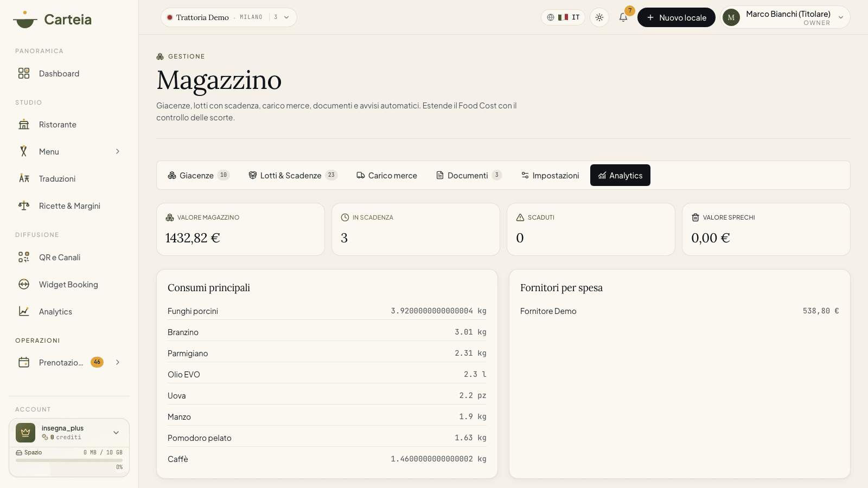Click the Caffè row
The width and height of the screenshot is (868, 488).
click(327, 459)
